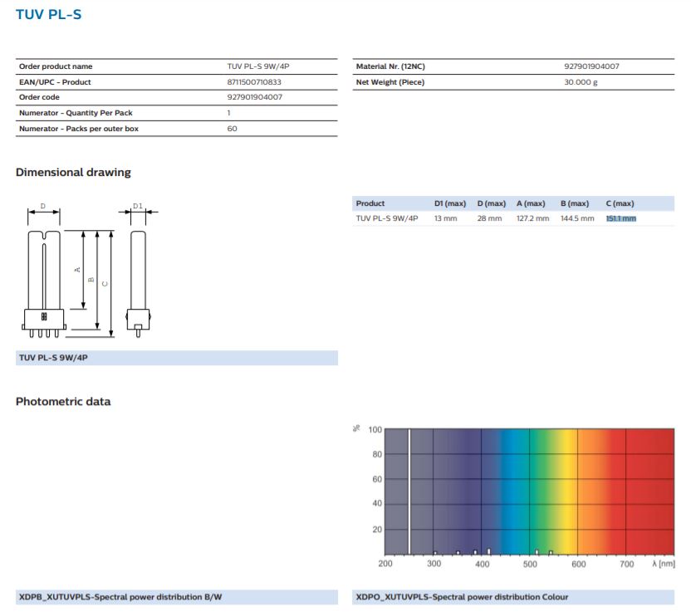Click the '400' wavelength axis label
The width and height of the screenshot is (691, 616).
[482, 564]
